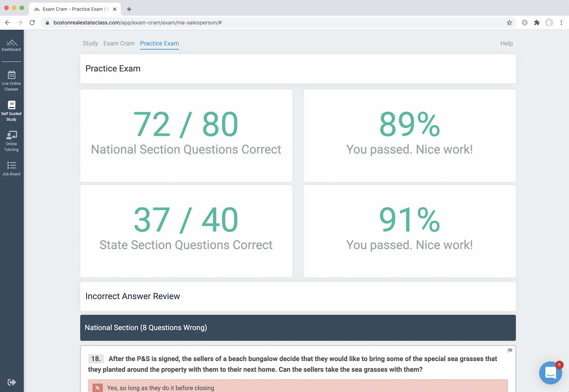569x392 pixels.
Task: Click the browser address bar
Action: [x=266, y=23]
